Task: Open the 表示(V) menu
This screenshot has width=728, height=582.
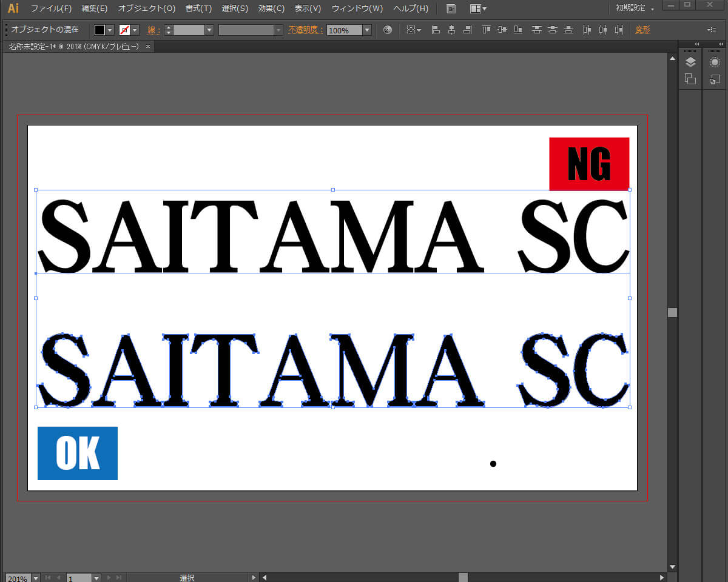Action: coord(308,8)
